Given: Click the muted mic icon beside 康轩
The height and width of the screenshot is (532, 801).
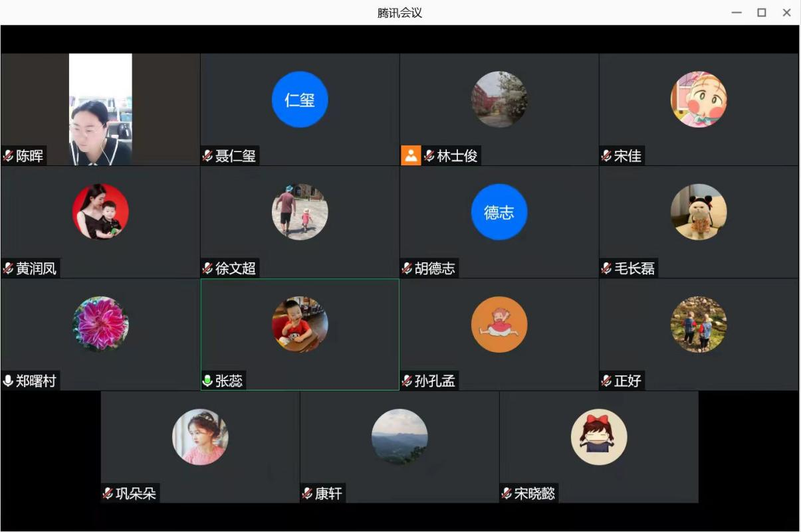Looking at the screenshot, I should 308,493.
